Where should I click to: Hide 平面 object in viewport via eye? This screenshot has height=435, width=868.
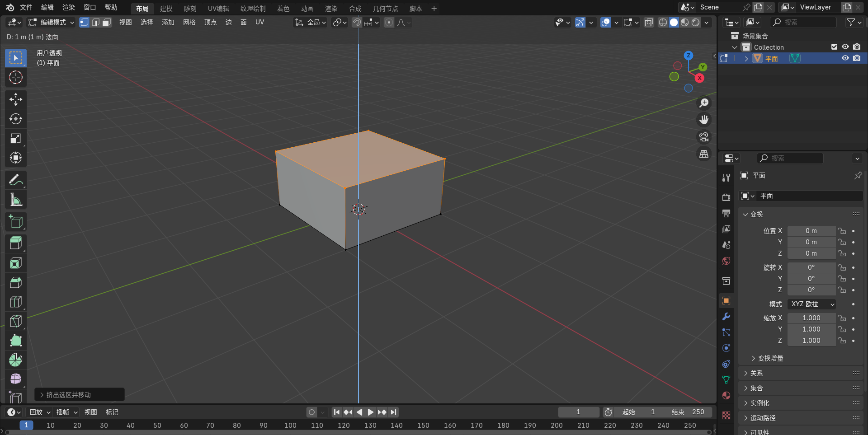[845, 58]
